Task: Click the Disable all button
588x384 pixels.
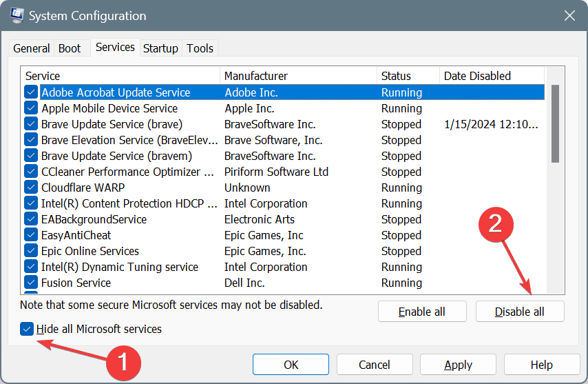Action: (x=520, y=312)
